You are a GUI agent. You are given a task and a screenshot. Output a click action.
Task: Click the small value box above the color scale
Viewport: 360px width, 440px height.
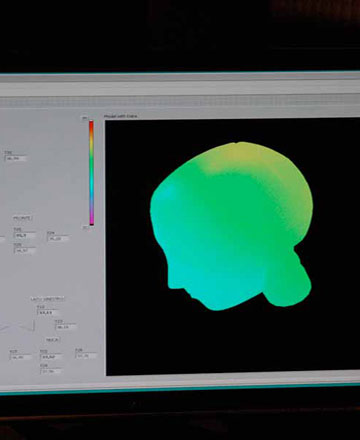[x=85, y=118]
